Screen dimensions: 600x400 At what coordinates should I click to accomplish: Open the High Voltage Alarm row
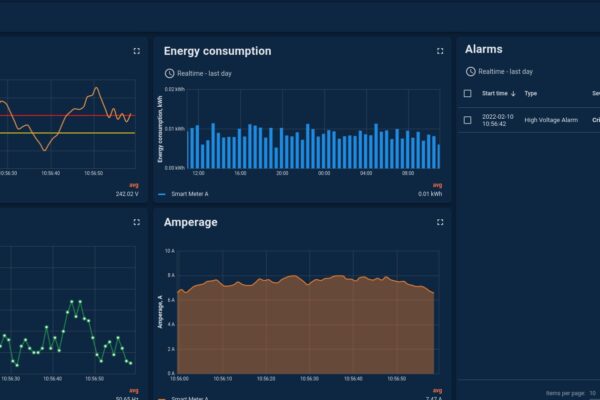(551, 120)
